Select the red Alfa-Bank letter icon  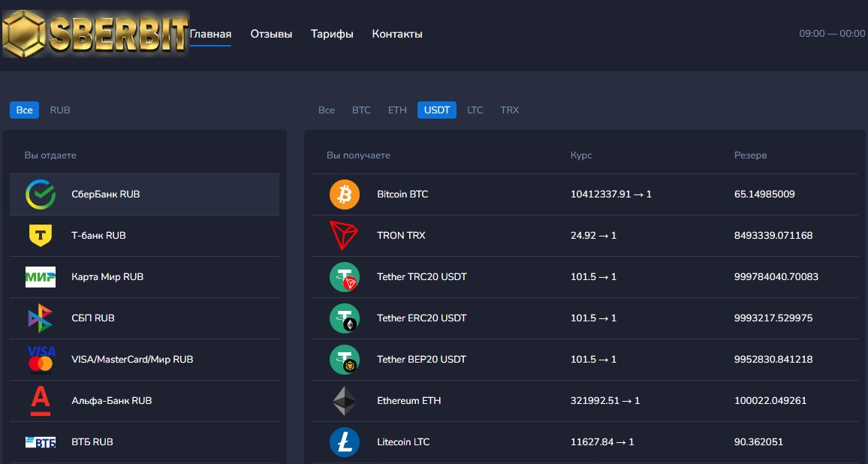coord(41,401)
